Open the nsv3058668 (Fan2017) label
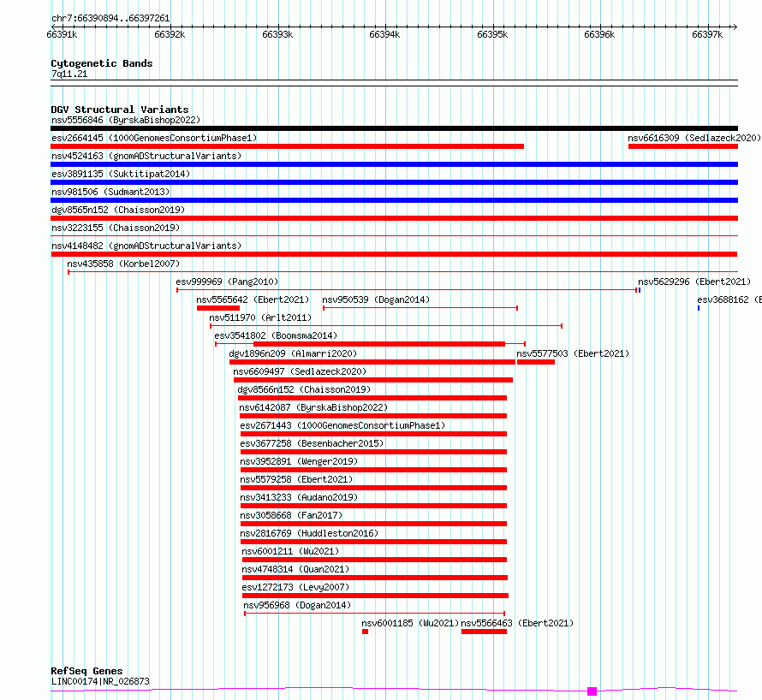The width and height of the screenshot is (762, 700). [x=291, y=515]
